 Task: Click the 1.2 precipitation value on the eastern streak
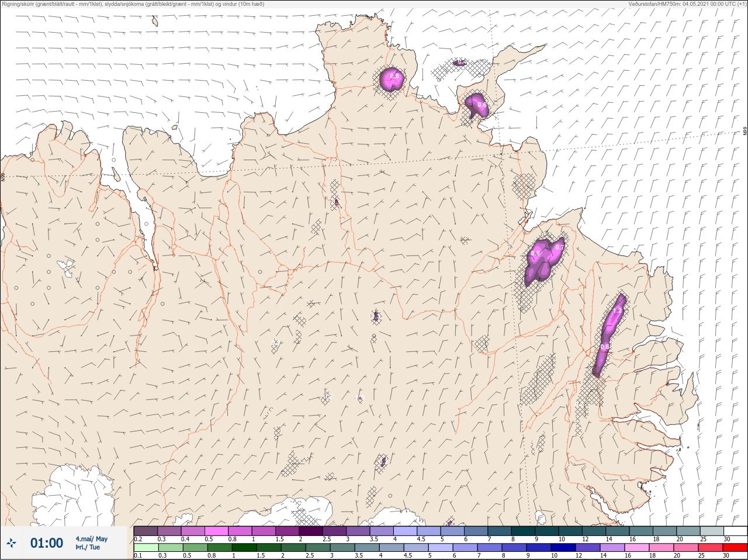pyautogui.click(x=617, y=311)
